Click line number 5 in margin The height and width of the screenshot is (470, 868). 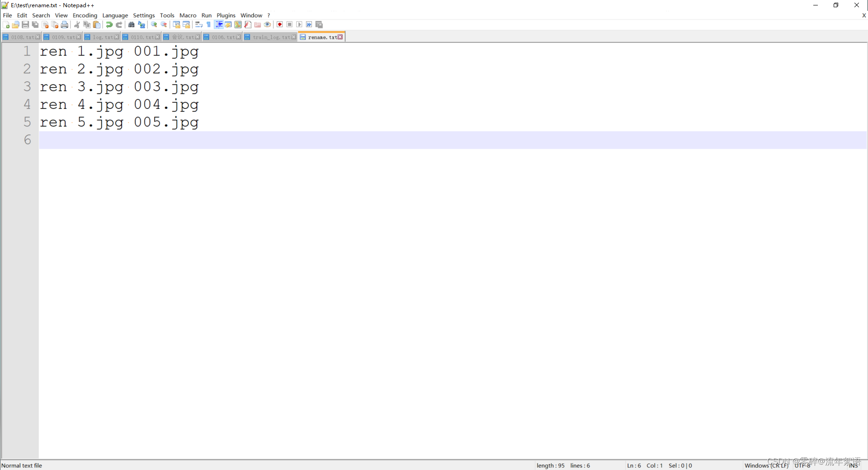[x=28, y=122]
